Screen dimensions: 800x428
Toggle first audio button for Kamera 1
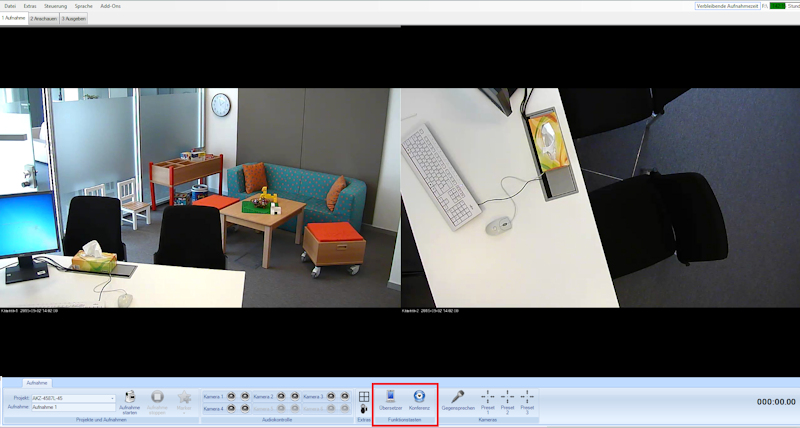point(231,397)
